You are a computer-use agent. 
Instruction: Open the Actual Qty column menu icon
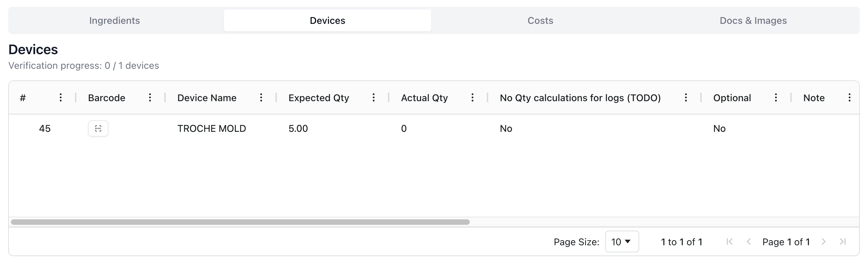click(473, 98)
